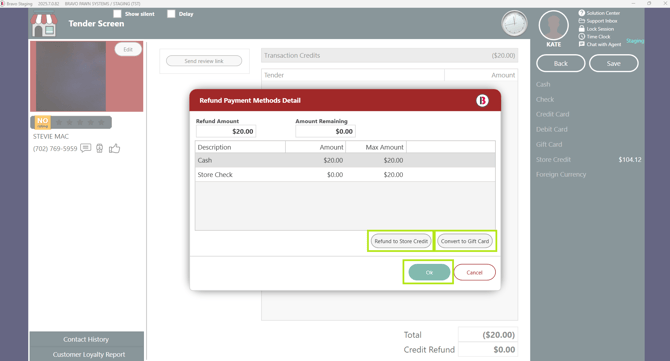Select the Store Check row
670x361 pixels.
(x=345, y=174)
